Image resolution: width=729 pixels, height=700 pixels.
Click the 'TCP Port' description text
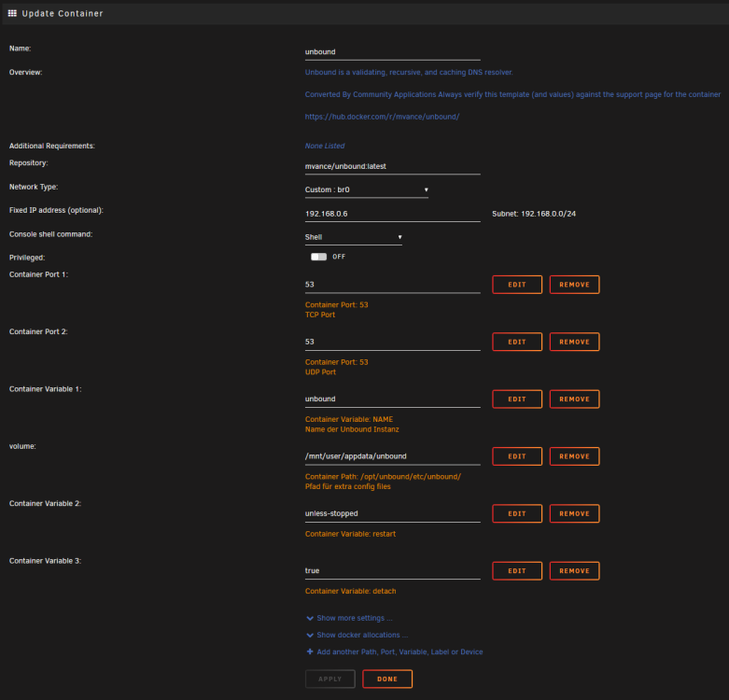[x=320, y=315]
